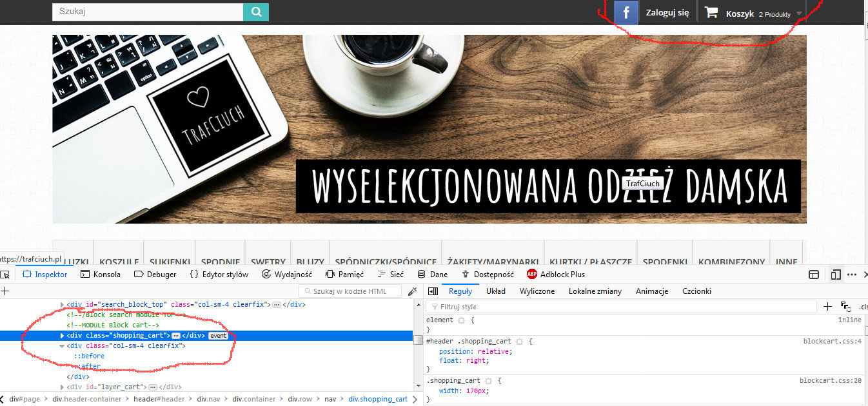Select div.header-container in breadcrumbs
This screenshot has height=406, width=868.
pos(86,400)
